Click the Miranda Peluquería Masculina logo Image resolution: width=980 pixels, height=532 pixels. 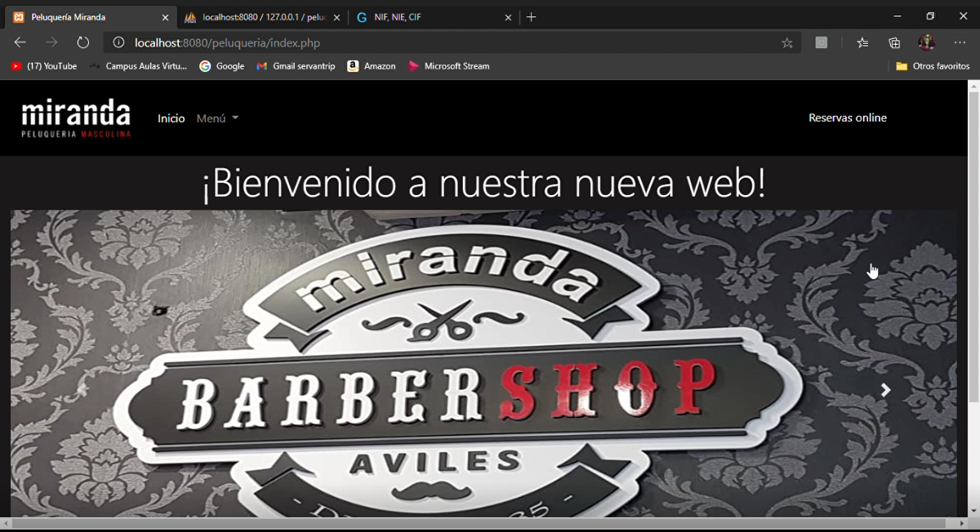point(76,118)
